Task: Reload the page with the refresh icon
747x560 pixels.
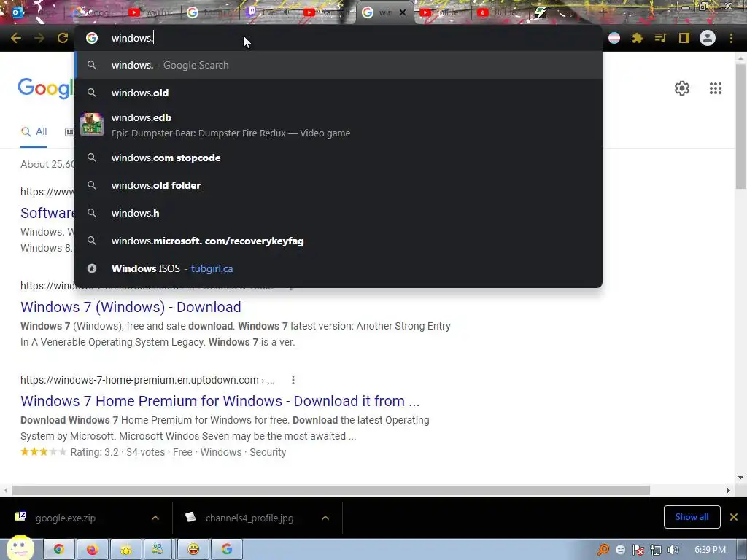Action: [x=63, y=38]
